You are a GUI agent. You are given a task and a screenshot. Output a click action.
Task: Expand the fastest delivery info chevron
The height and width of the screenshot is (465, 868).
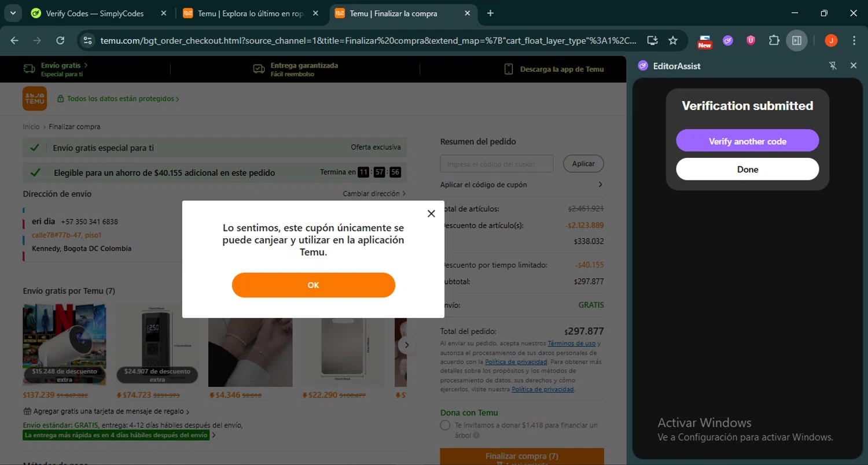coord(214,435)
